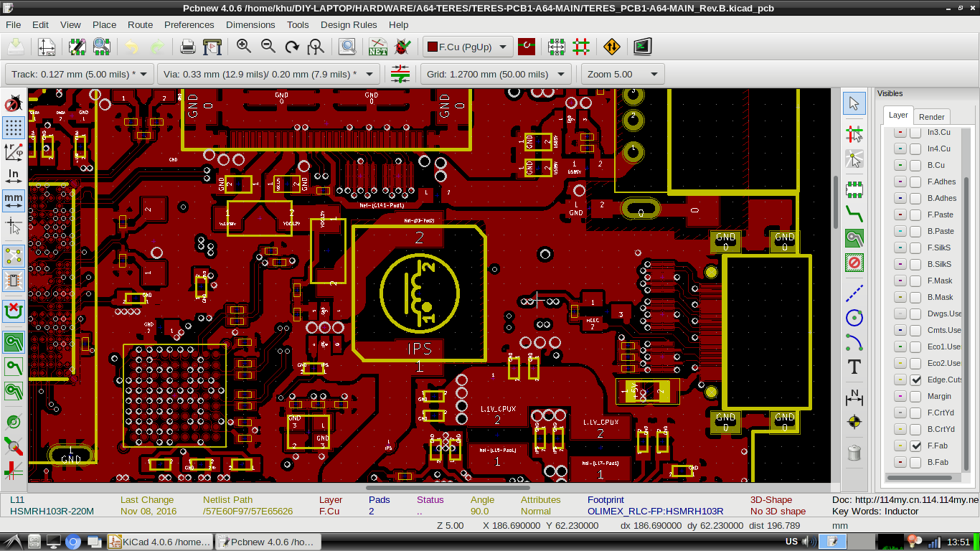Toggle grid display
Image resolution: width=980 pixels, height=551 pixels.
click(x=13, y=128)
